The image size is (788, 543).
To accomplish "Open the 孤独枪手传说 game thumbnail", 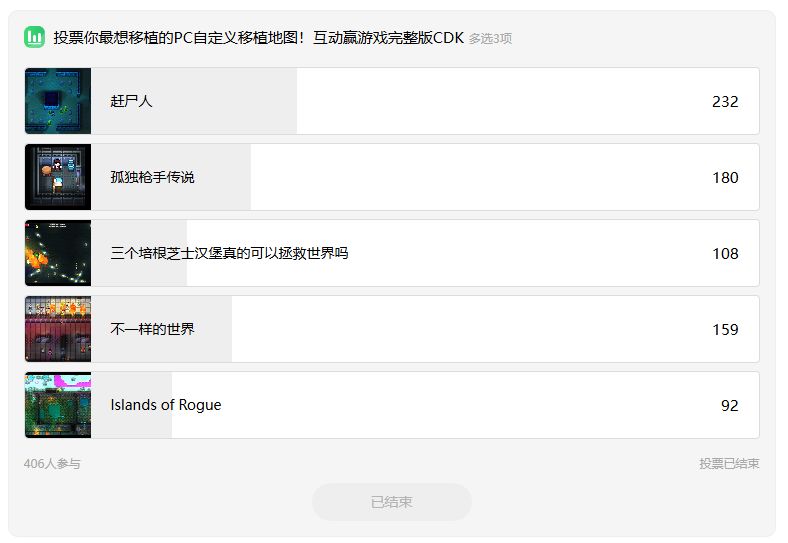I will (x=58, y=177).
